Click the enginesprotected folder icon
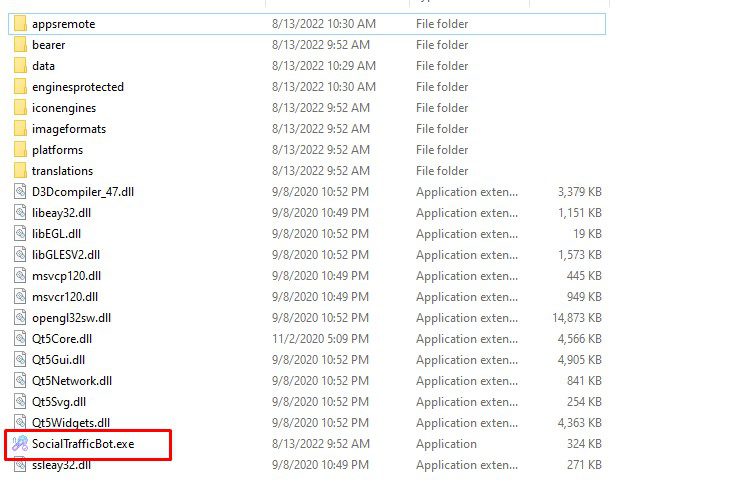The width and height of the screenshot is (748, 498). [x=20, y=86]
